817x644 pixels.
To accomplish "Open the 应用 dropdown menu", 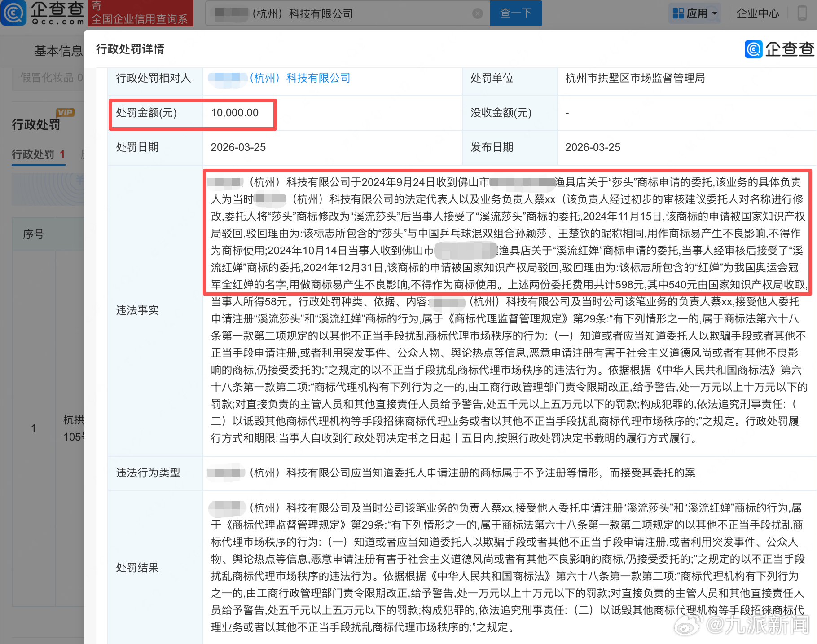I will pyautogui.click(x=694, y=13).
